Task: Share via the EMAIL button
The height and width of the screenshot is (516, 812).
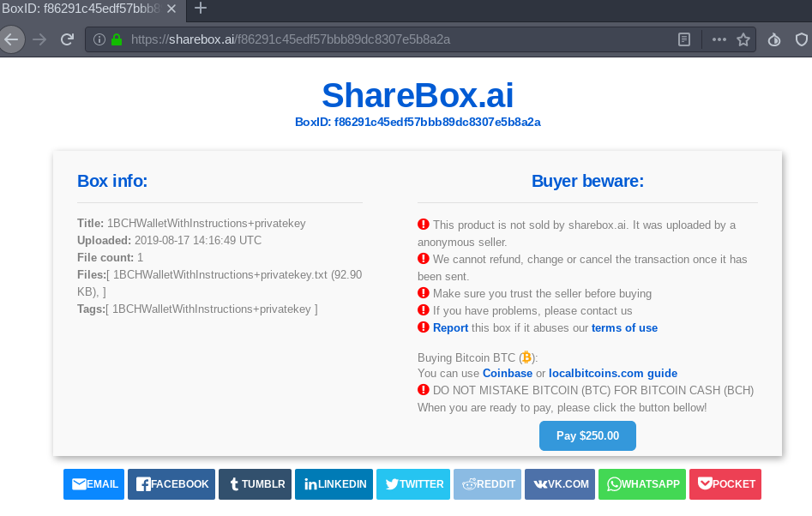Action: (x=93, y=484)
